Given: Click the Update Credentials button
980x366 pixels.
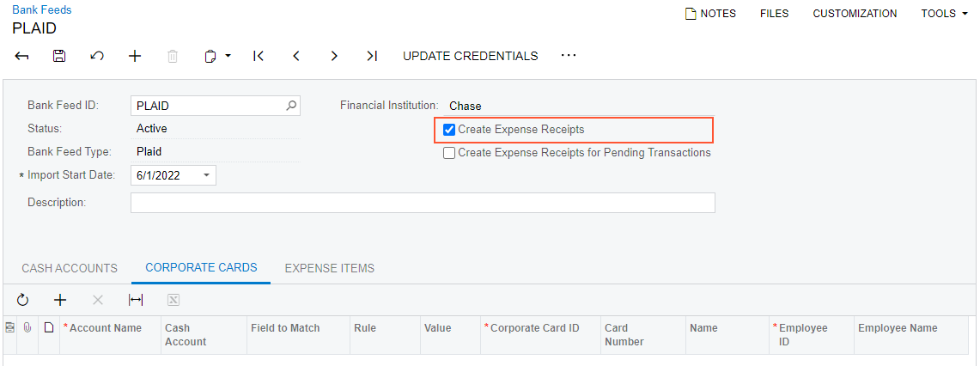Looking at the screenshot, I should pyautogui.click(x=471, y=56).
